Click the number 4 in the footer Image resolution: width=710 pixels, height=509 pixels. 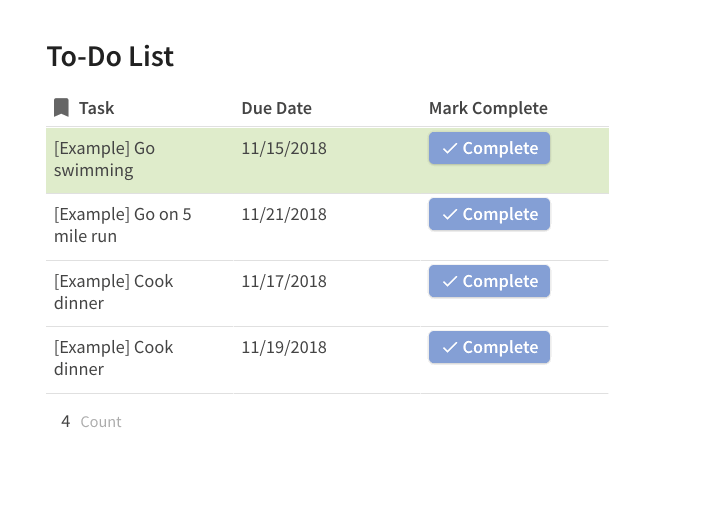pos(66,421)
